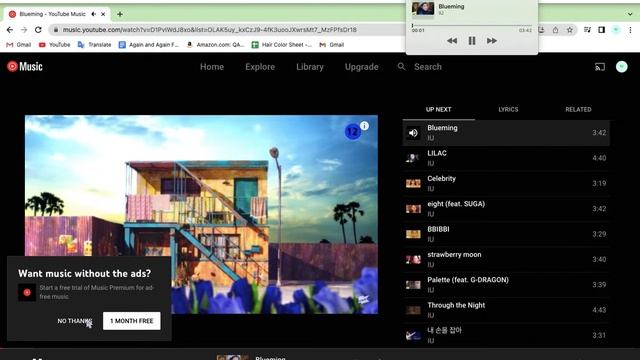Reload the page
The width and height of the screenshot is (640, 360).
[x=38, y=30]
